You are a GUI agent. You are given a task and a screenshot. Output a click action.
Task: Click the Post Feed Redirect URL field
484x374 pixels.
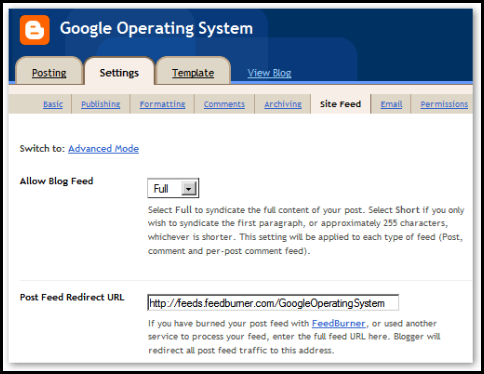click(273, 303)
